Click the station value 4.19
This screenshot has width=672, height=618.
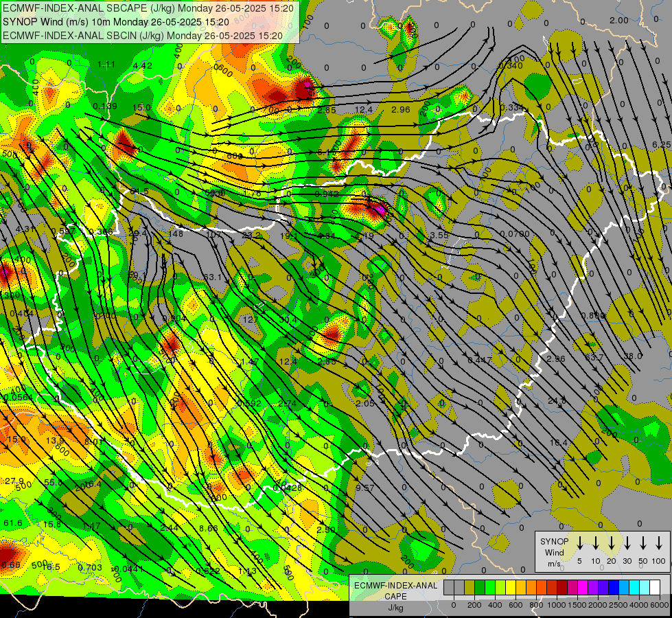point(364,236)
